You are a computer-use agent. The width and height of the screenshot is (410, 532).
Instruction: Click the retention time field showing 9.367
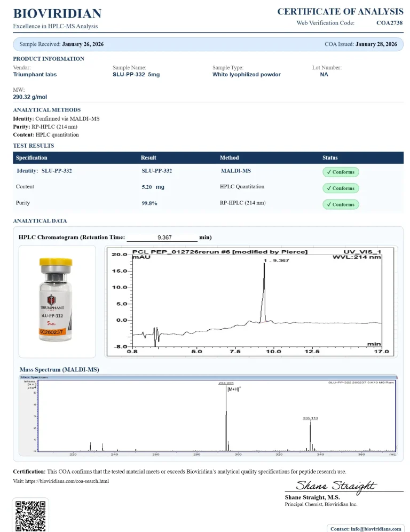click(x=162, y=237)
